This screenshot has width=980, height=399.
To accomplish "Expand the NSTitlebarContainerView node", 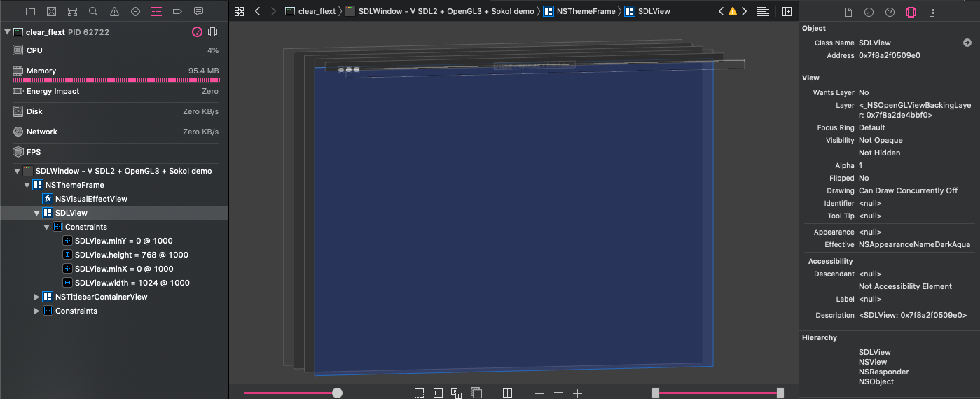I will 37,297.
